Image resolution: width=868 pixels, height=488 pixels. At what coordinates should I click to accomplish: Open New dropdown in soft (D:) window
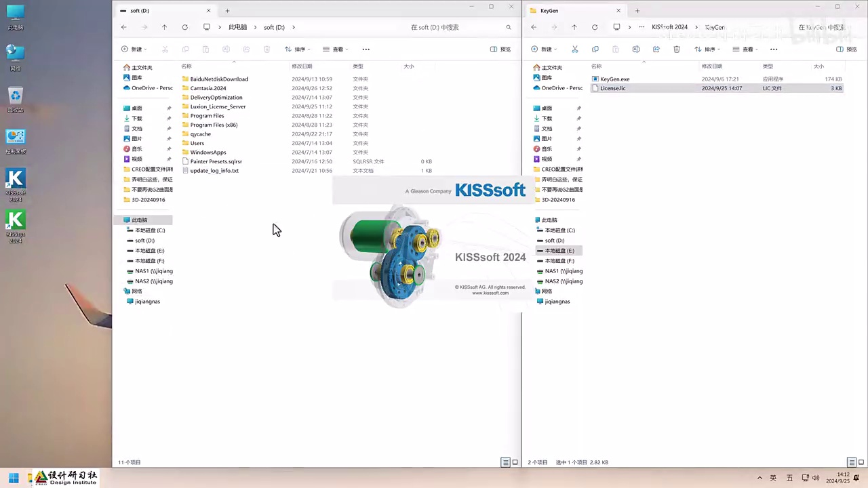134,49
